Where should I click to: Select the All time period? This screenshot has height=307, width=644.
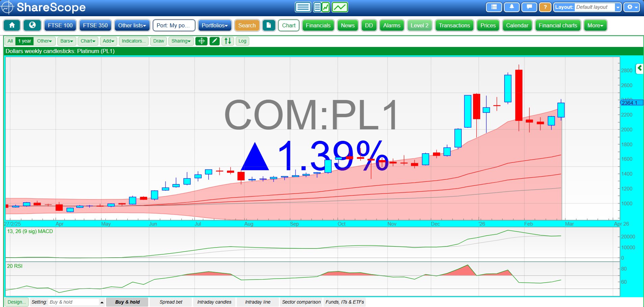click(10, 41)
